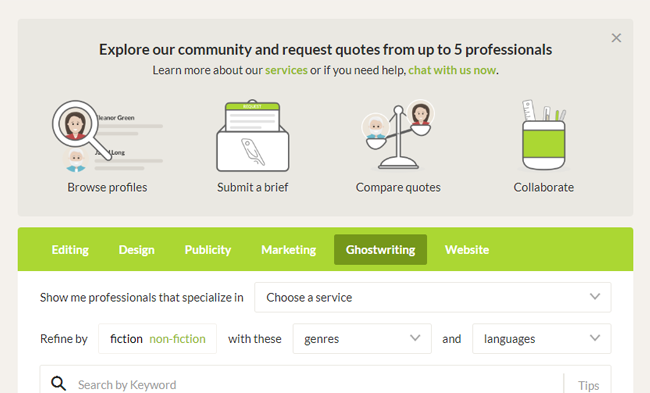Open the Website tab

(467, 250)
